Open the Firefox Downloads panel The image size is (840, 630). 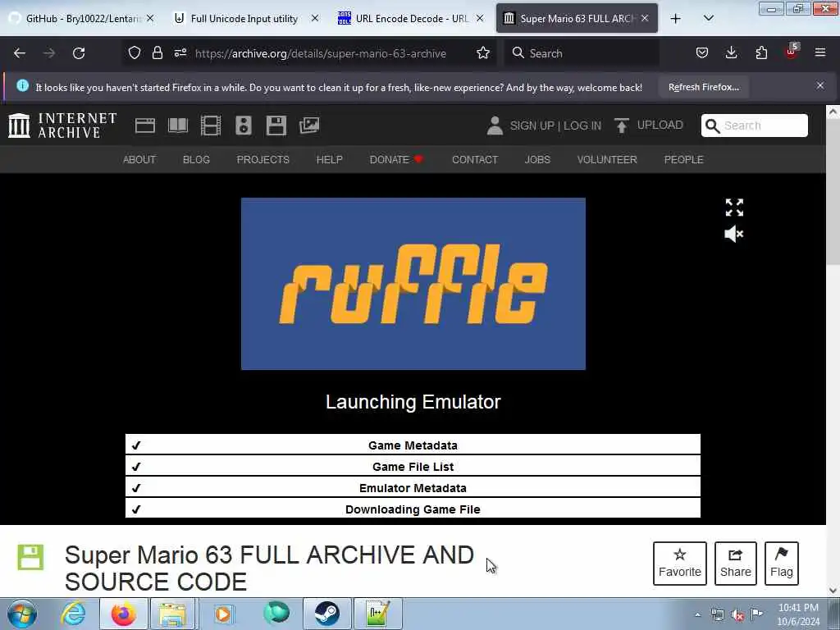point(731,53)
